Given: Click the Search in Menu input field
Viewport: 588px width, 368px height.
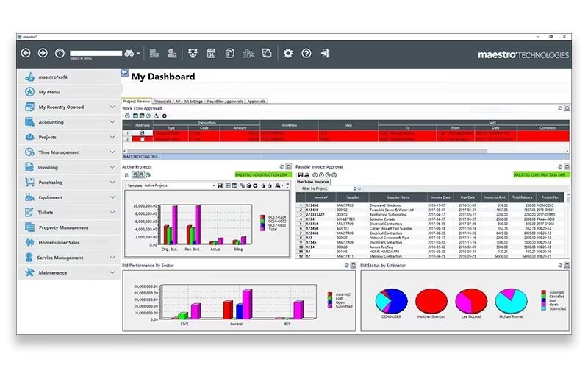Looking at the screenshot, I should click(96, 53).
